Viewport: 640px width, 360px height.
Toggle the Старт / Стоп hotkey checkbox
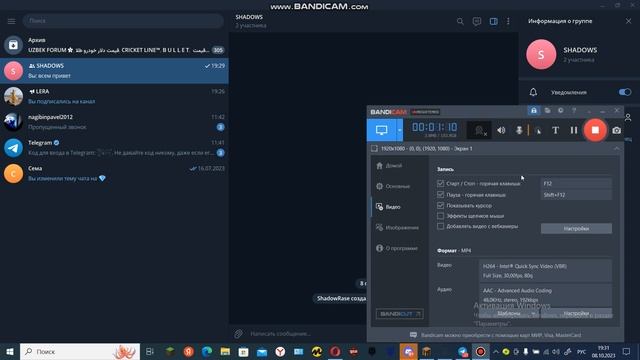(440, 183)
